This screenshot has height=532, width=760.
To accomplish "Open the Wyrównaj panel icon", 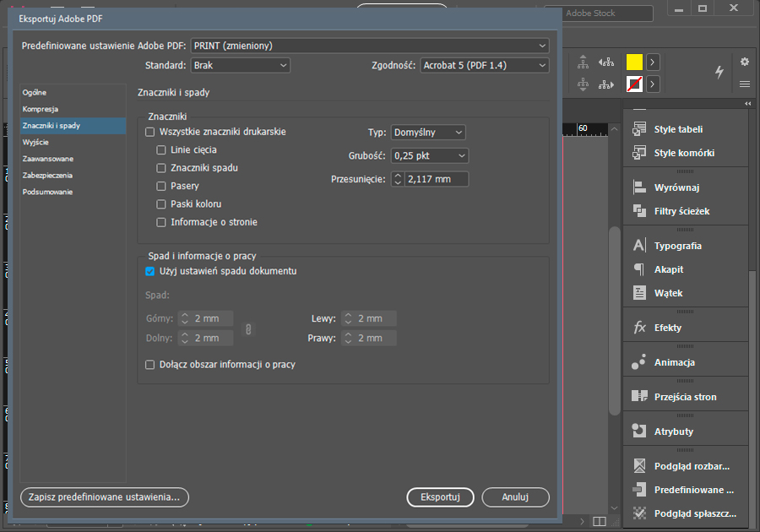I will pos(639,187).
